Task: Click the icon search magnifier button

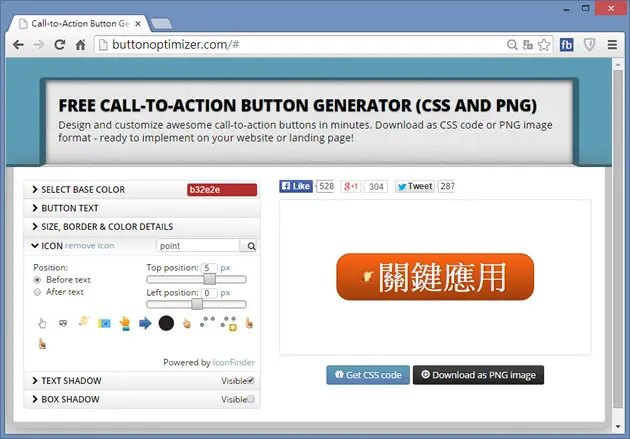Action: tap(252, 246)
